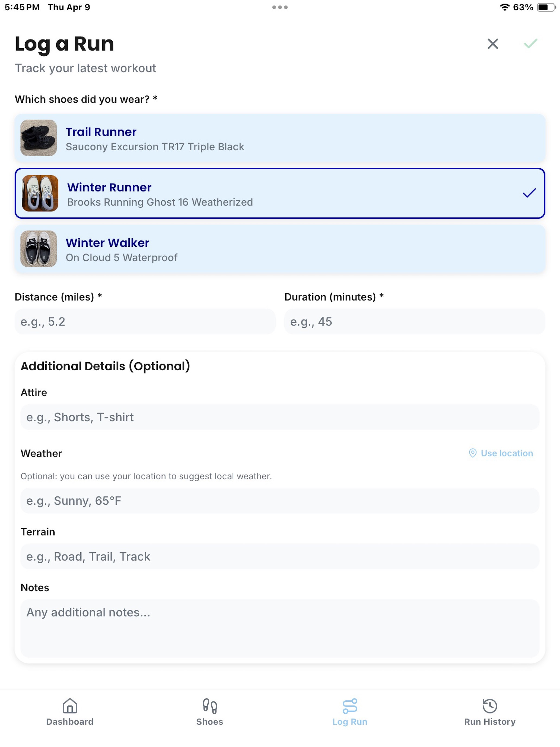The height and width of the screenshot is (747, 560).
Task: Select Winter Walker shoes
Action: (280, 249)
